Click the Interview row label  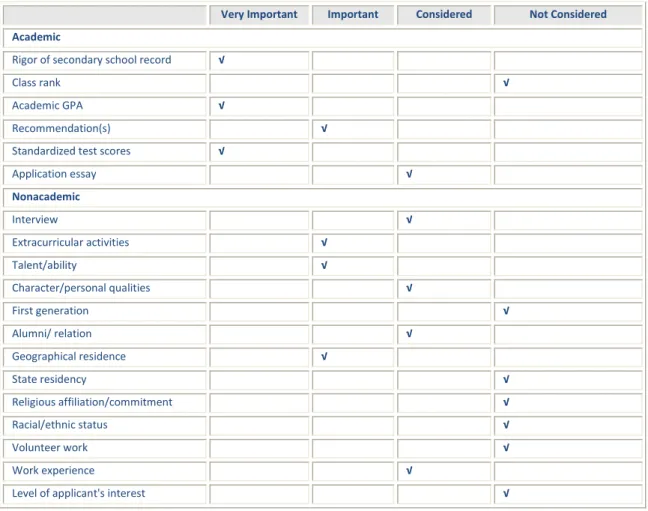pyautogui.click(x=35, y=220)
